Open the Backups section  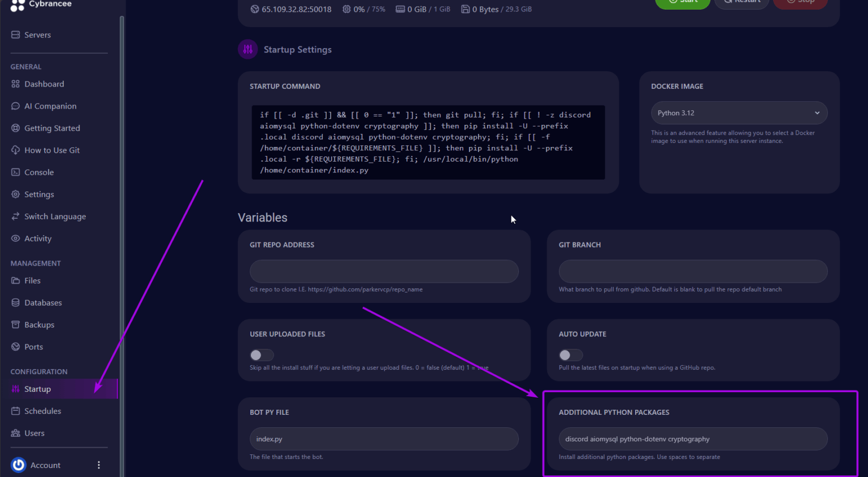pos(15,324)
